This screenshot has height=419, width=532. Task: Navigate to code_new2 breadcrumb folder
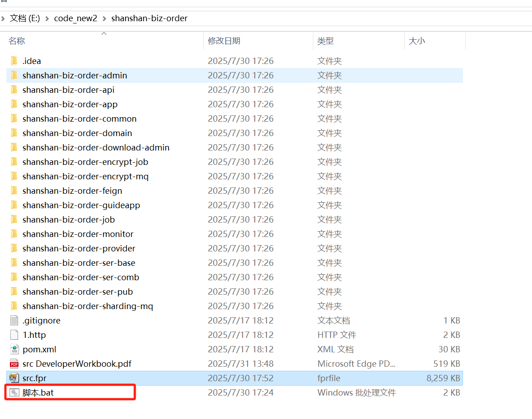pyautogui.click(x=76, y=18)
